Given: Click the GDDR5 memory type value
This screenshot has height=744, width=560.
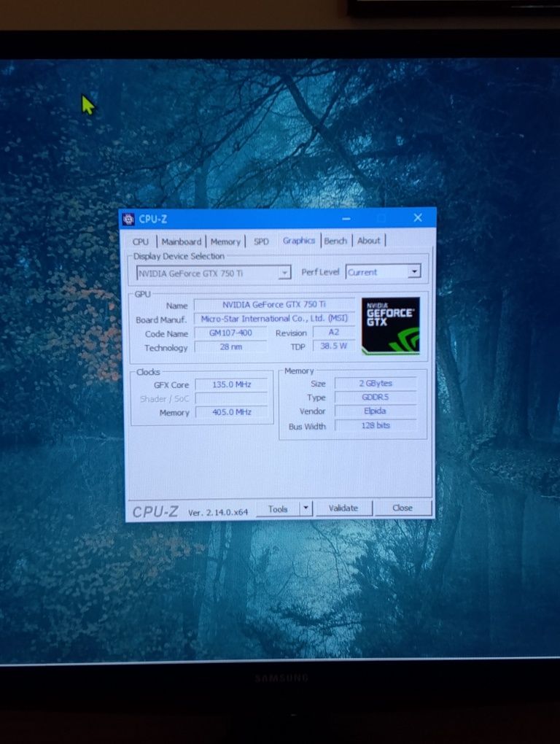Looking at the screenshot, I should coord(376,397).
